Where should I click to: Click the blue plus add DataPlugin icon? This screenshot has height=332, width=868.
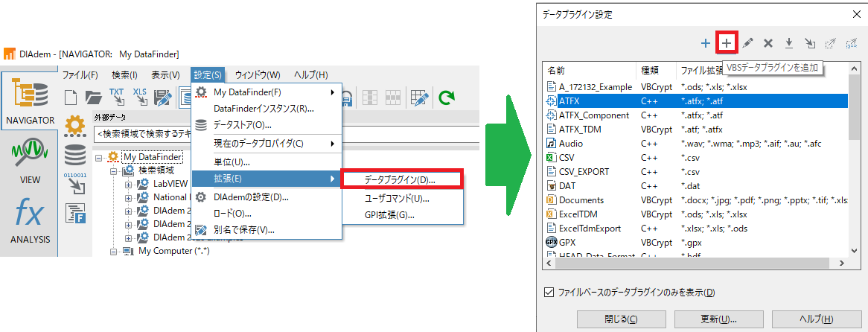[705, 42]
